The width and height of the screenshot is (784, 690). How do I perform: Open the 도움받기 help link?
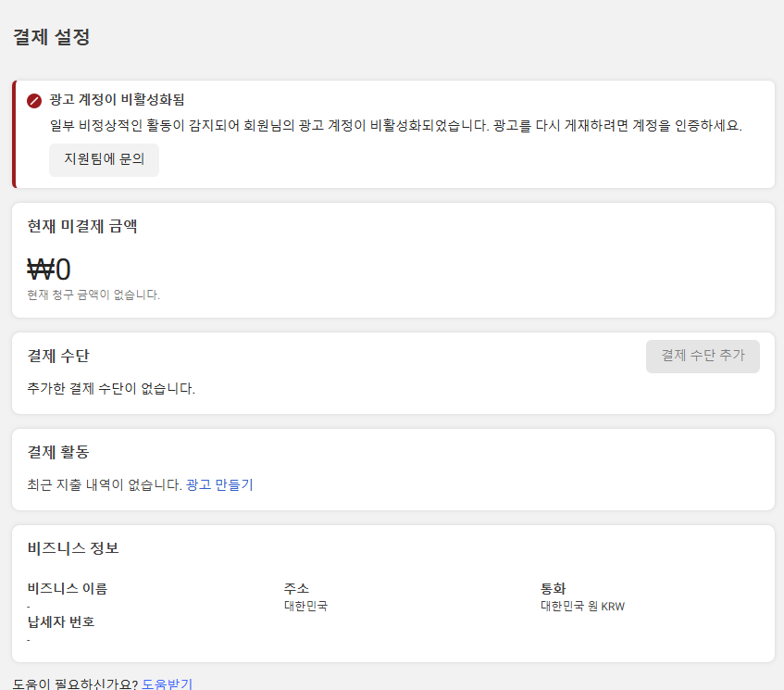pyautogui.click(x=167, y=684)
